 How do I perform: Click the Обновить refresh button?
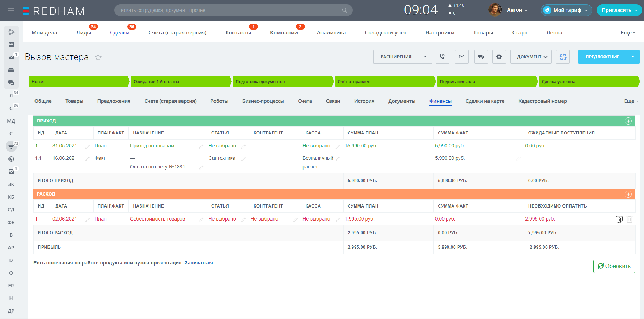614,266
